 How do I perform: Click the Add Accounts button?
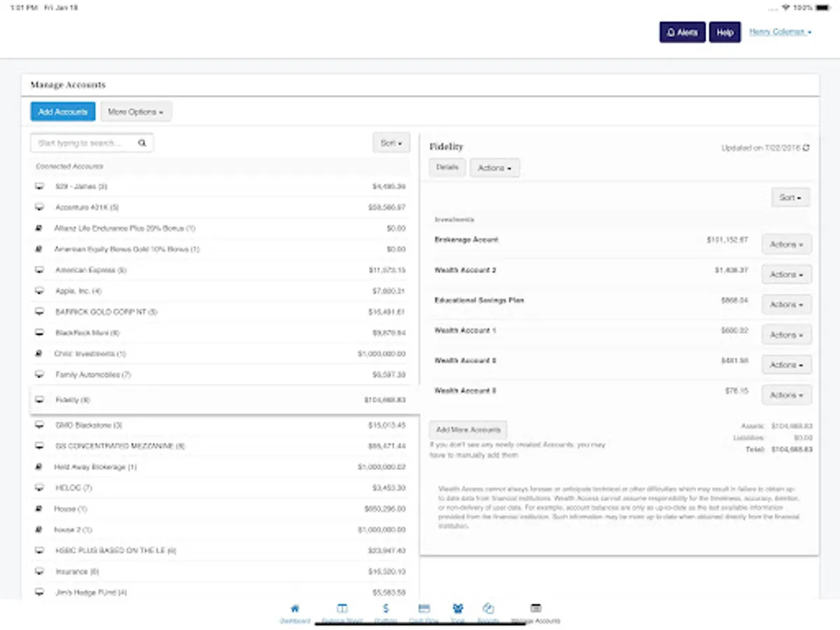coord(62,111)
